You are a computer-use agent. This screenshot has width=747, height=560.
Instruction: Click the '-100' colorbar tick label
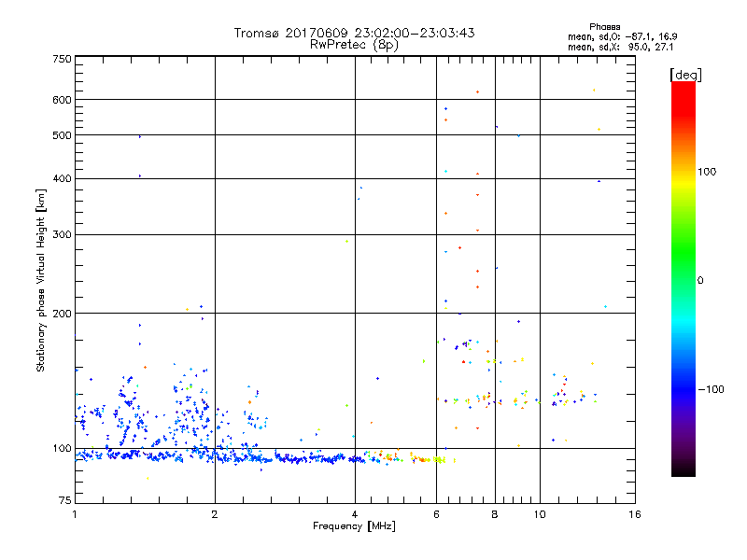pyautogui.click(x=711, y=389)
